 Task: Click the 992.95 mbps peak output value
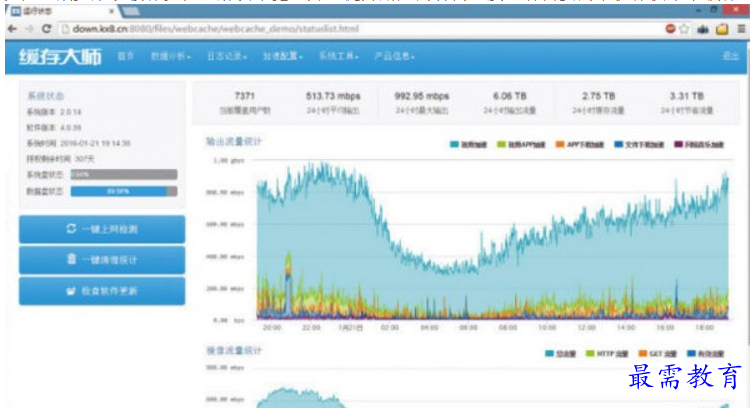point(421,96)
